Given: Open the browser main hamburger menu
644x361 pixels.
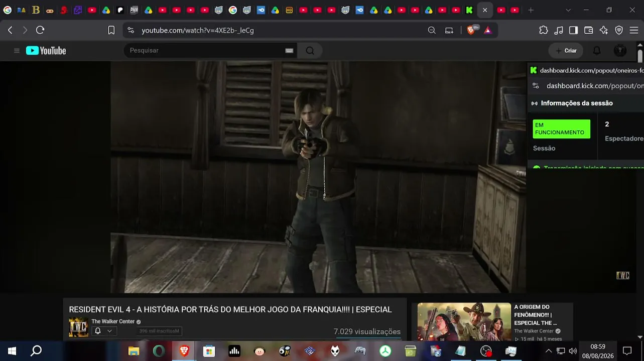Looking at the screenshot, I should click(x=633, y=30).
